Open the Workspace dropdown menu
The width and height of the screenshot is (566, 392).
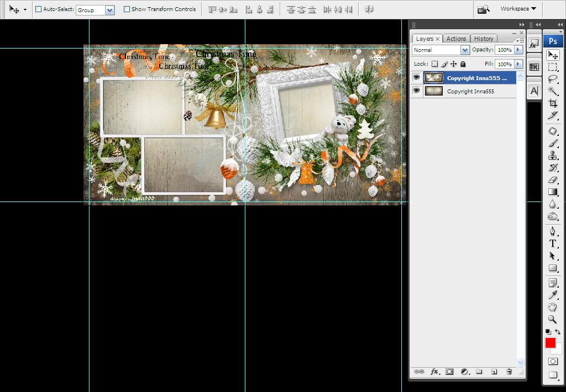[x=518, y=9]
